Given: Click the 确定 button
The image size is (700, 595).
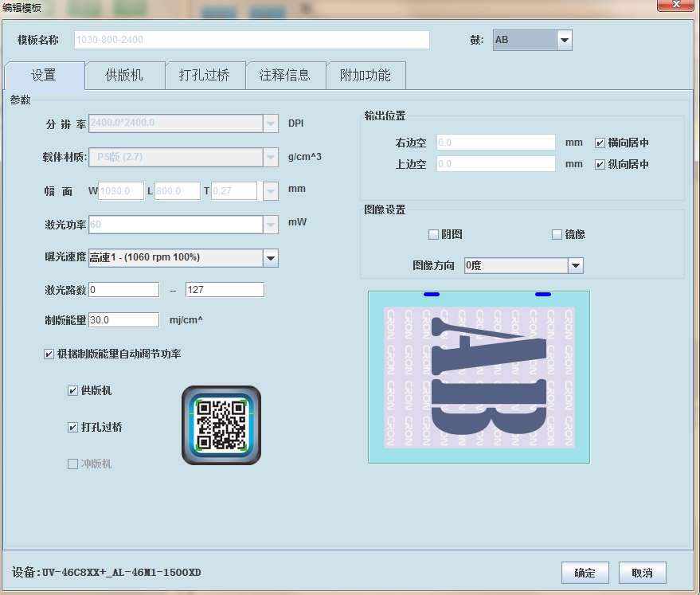Looking at the screenshot, I should (585, 573).
